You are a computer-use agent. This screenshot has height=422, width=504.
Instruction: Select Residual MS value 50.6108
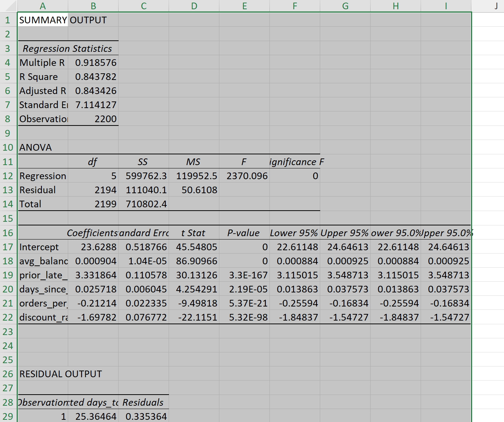pyautogui.click(x=194, y=190)
